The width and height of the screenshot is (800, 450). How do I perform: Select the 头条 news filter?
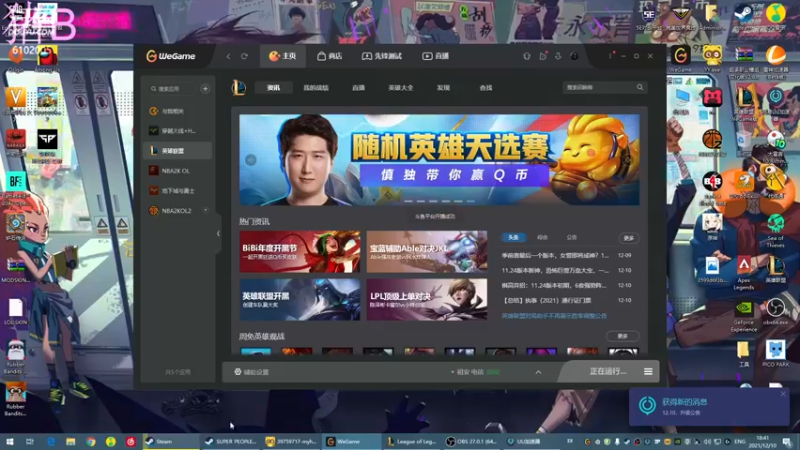click(x=513, y=237)
